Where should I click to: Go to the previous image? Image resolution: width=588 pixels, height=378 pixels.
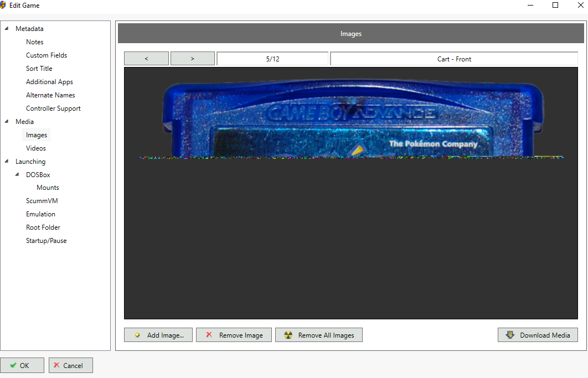click(146, 59)
